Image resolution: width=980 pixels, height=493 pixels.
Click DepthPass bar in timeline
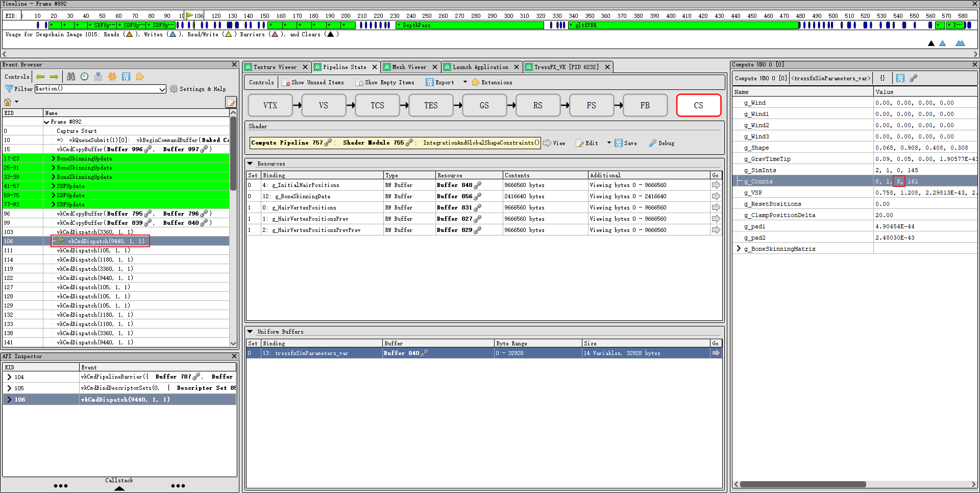470,25
